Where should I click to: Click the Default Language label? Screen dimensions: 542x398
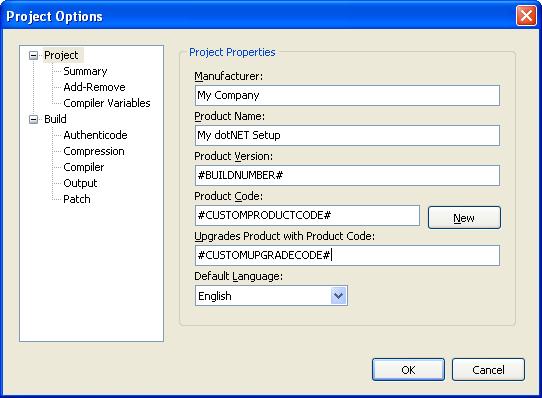point(239,276)
